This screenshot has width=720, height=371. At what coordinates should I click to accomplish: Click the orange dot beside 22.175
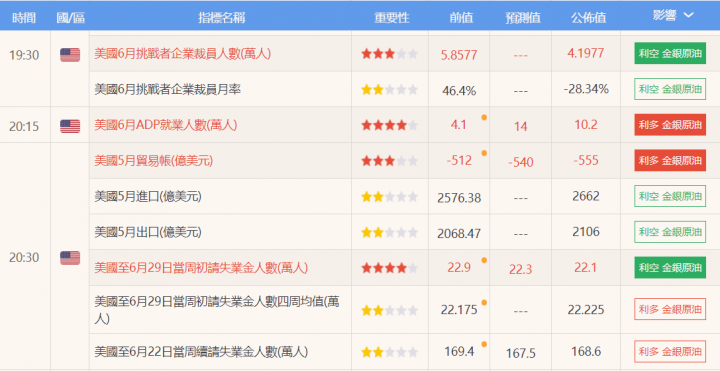(484, 303)
